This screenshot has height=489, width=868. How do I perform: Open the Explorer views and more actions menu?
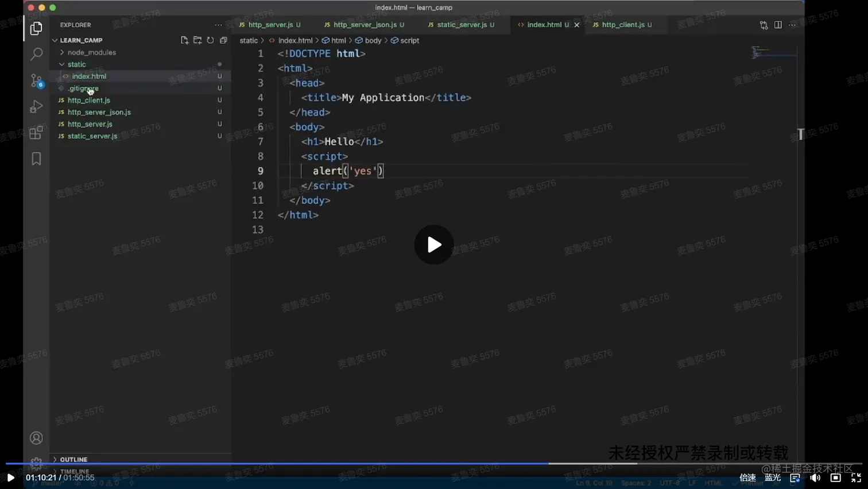(218, 25)
